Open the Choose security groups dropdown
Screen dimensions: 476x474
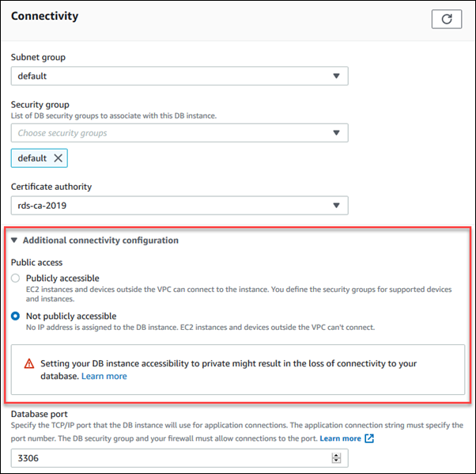coord(179,133)
